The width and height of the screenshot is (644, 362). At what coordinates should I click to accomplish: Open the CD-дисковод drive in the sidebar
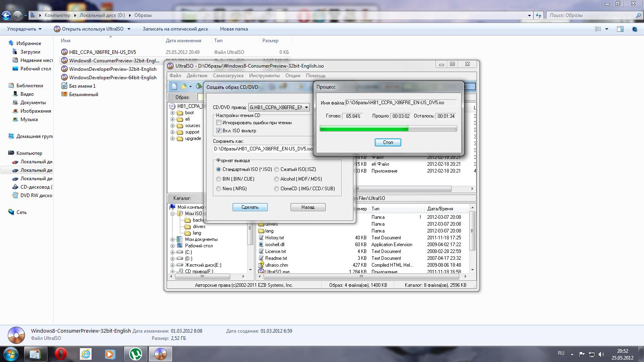tap(32, 187)
